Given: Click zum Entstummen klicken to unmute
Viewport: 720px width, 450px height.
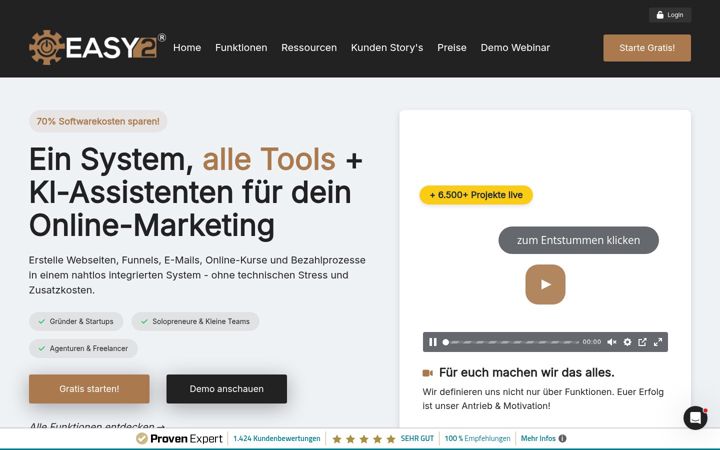Looking at the screenshot, I should coord(579,240).
